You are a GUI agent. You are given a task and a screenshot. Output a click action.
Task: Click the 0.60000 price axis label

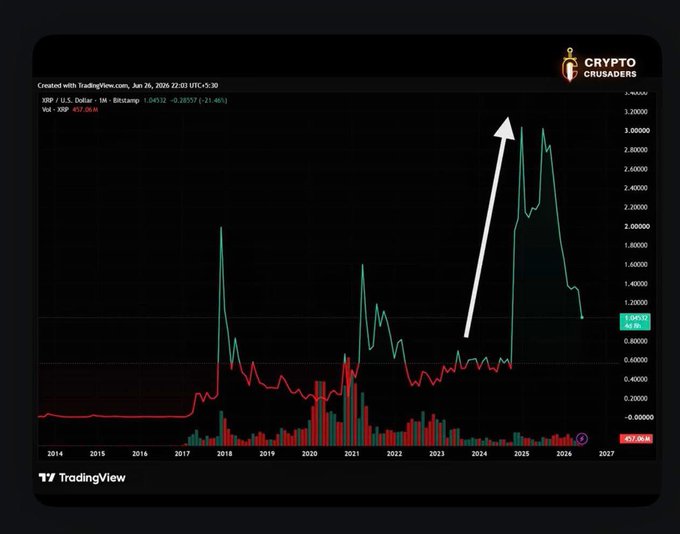637,360
